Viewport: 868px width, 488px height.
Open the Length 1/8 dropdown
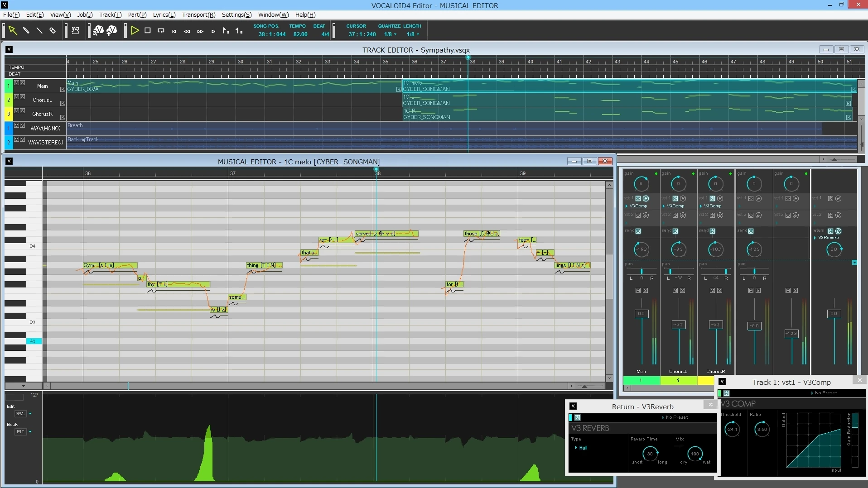coord(413,34)
